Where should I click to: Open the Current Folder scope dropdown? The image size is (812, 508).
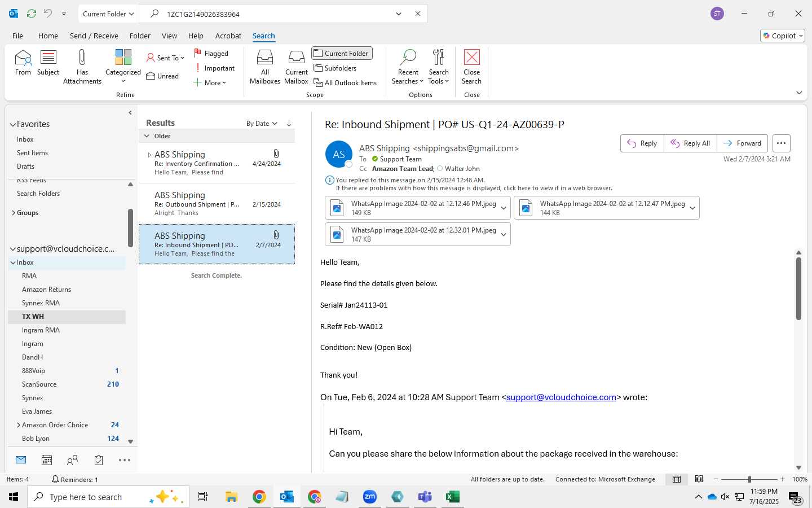(108, 14)
